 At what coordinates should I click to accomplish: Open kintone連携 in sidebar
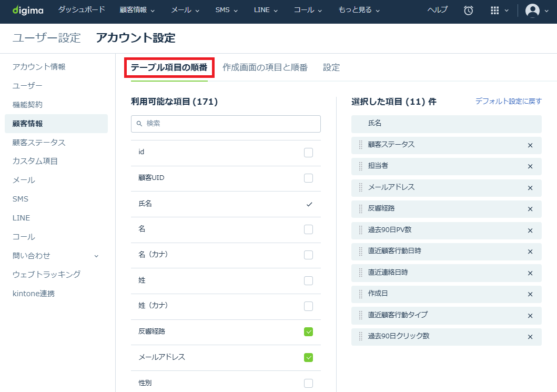tap(33, 294)
